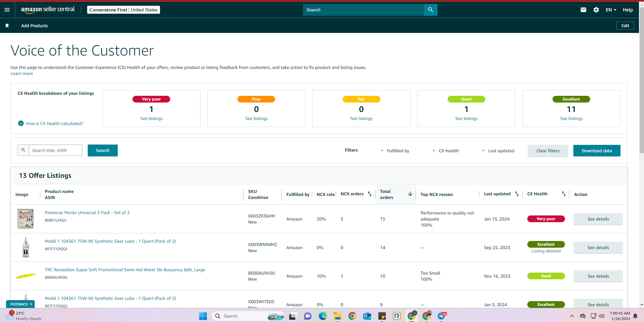See listings under Fair
Screen dimensions: 644x322
click(x=361, y=118)
